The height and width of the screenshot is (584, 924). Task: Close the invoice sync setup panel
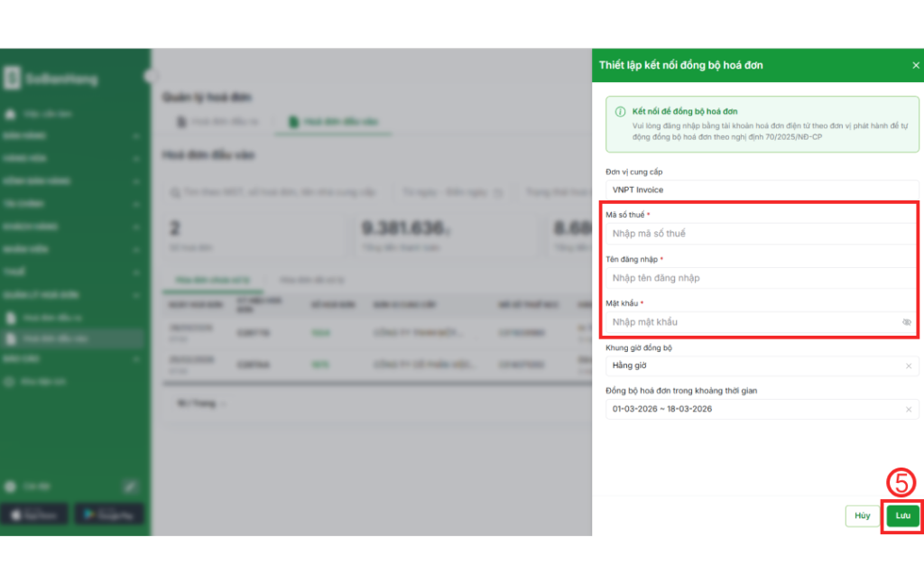916,65
